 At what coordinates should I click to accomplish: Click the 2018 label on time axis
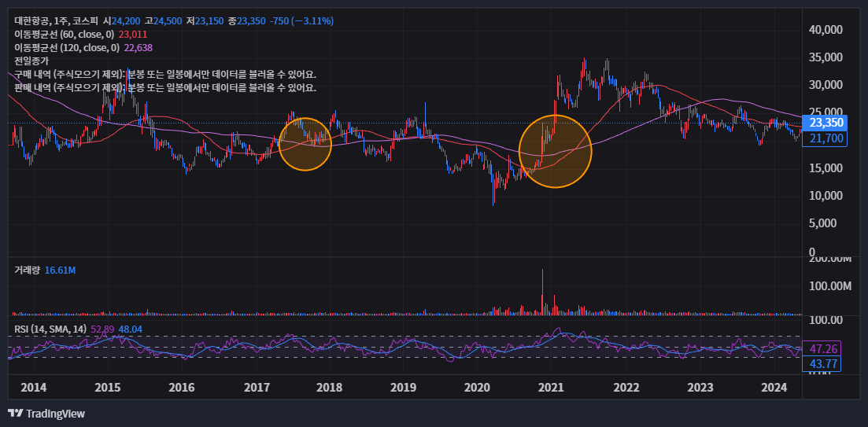click(x=330, y=387)
